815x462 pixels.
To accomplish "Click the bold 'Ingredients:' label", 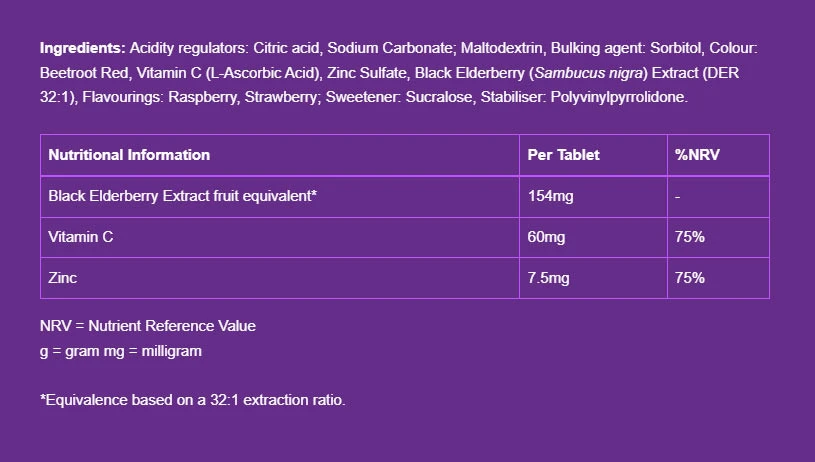I will pos(83,48).
